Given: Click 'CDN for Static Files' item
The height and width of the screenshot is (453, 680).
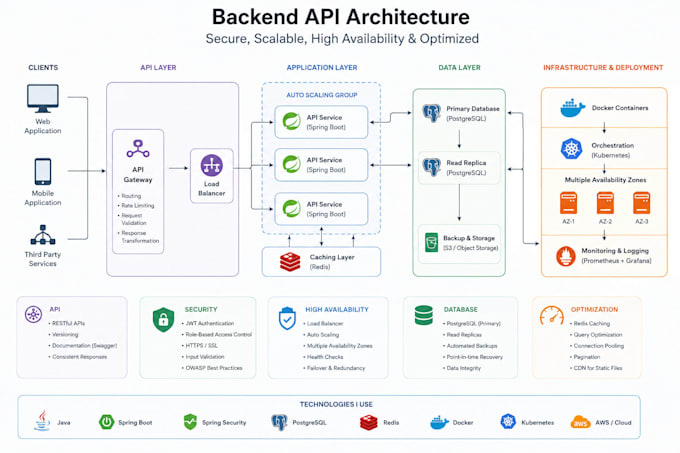Looking at the screenshot, I should (598, 368).
